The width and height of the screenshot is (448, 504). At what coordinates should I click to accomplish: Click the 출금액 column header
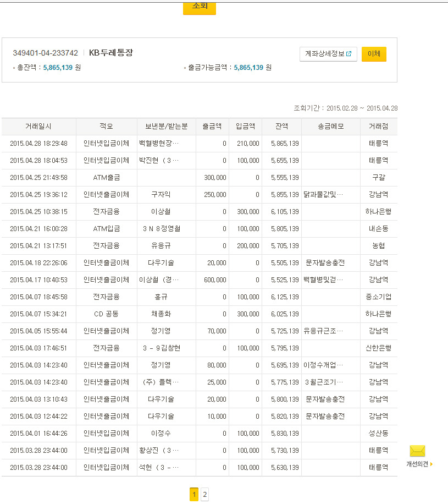(x=212, y=127)
